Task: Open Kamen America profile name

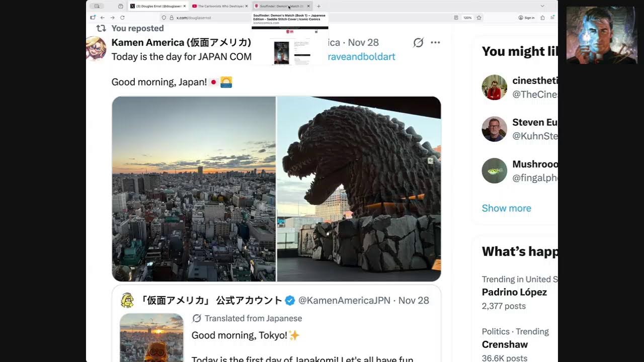Action: click(181, 43)
